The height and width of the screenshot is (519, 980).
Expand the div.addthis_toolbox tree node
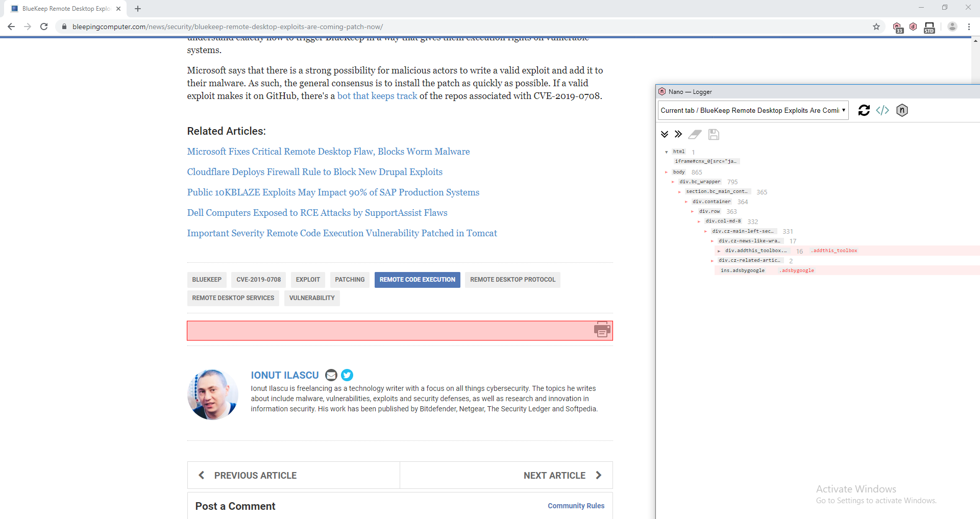tap(719, 251)
